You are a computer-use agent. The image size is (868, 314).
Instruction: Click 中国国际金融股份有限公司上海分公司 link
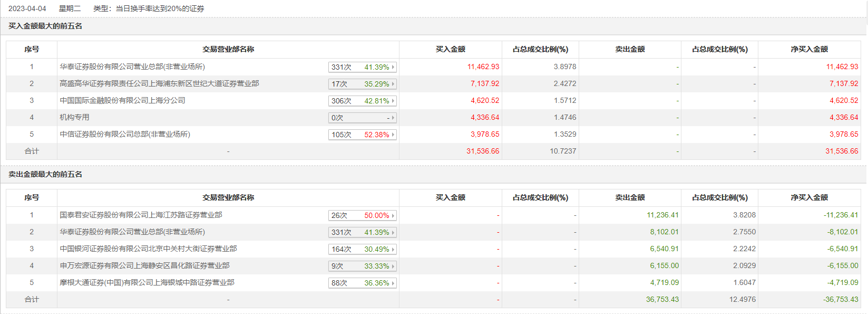pos(122,101)
